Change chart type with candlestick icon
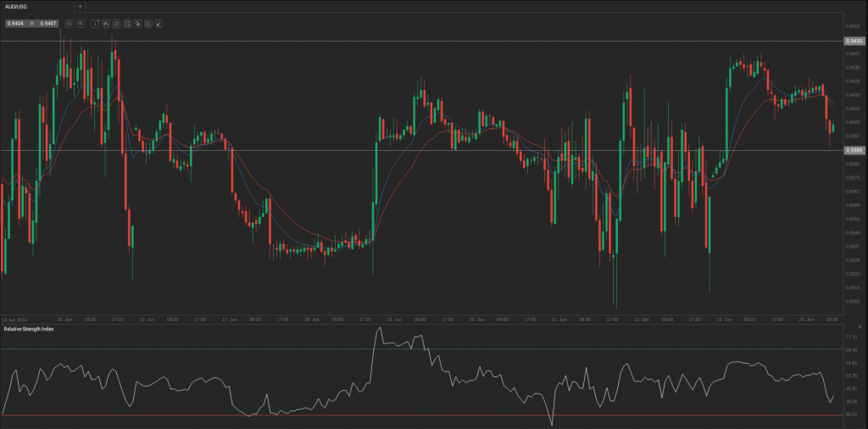This screenshot has height=429, width=868. 106,24
